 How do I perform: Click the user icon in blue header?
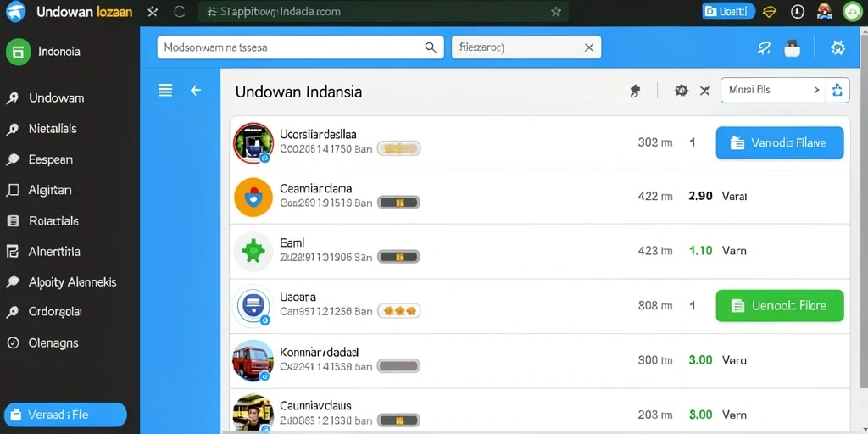click(x=764, y=48)
